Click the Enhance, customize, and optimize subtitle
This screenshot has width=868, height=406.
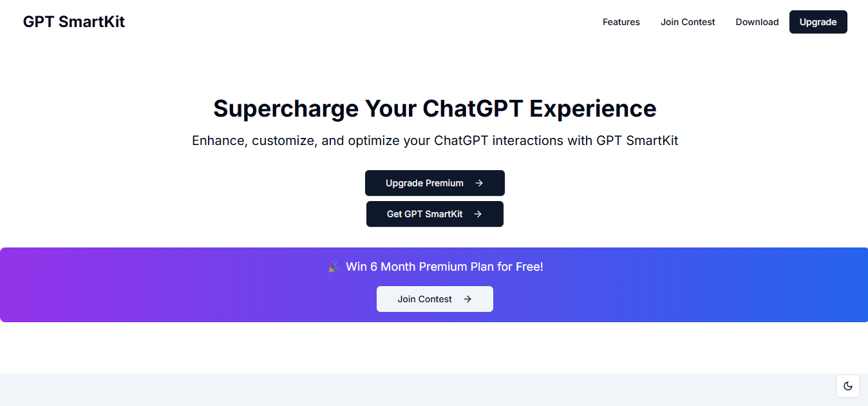[435, 140]
